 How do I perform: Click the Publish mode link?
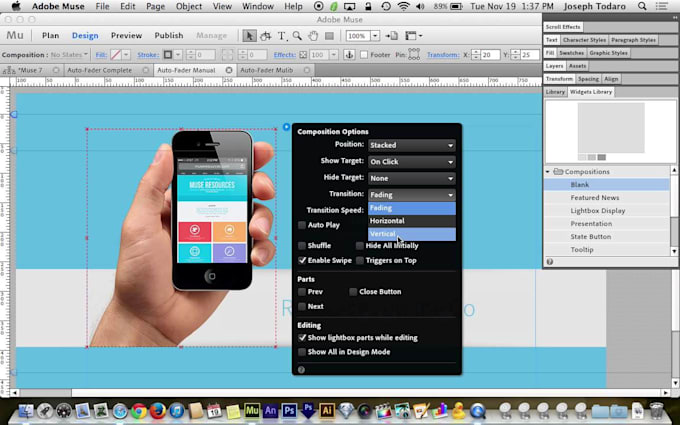click(x=168, y=35)
